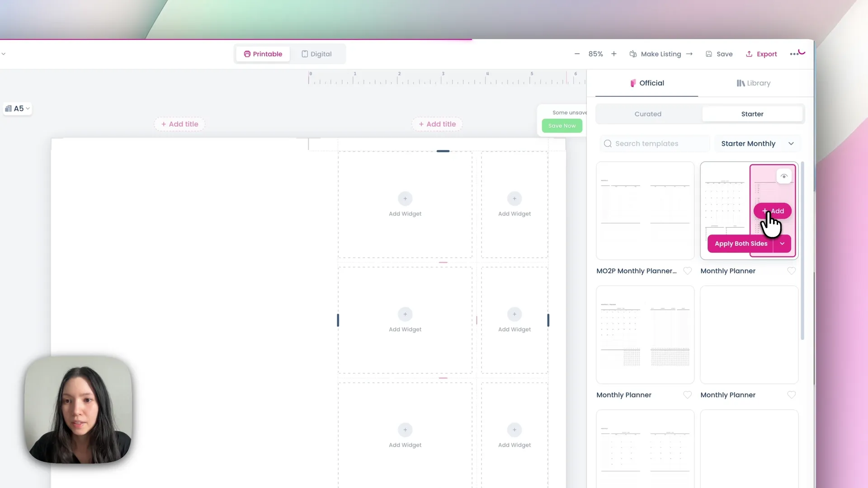Click the layout's left edge resize handle
The width and height of the screenshot is (868, 488).
(338, 320)
